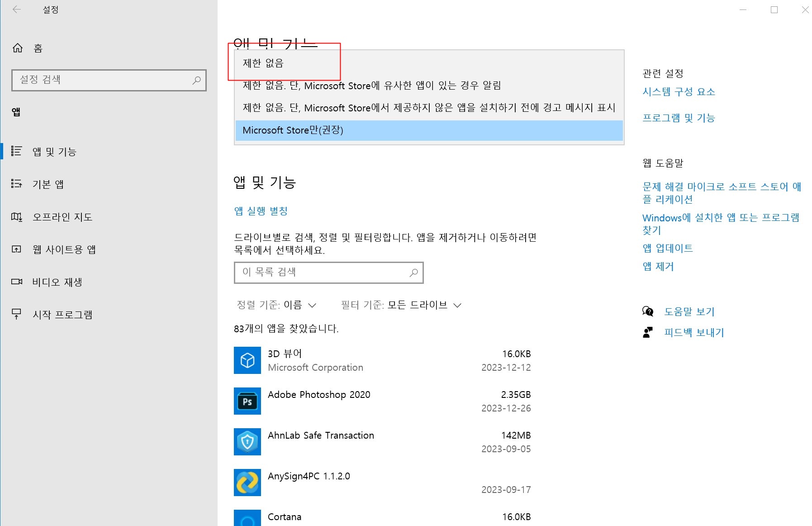Close the 설정 window
Viewport: 812px width, 526px height.
805,10
